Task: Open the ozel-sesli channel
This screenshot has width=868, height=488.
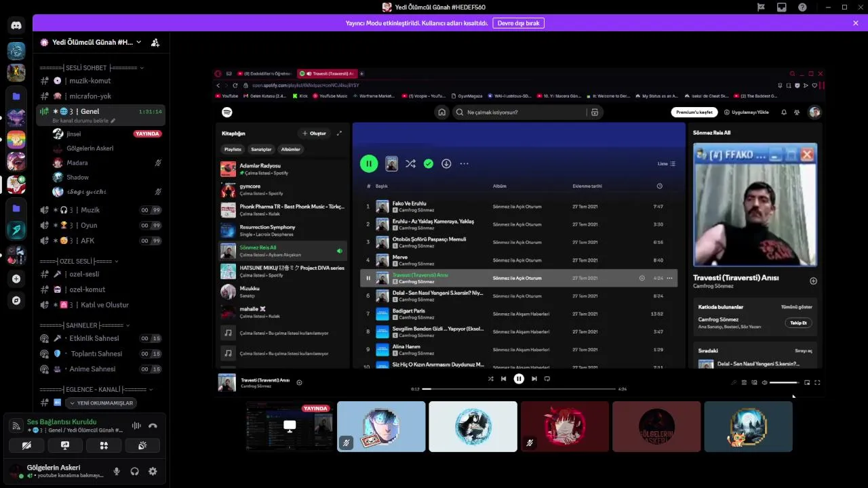Action: point(100,274)
